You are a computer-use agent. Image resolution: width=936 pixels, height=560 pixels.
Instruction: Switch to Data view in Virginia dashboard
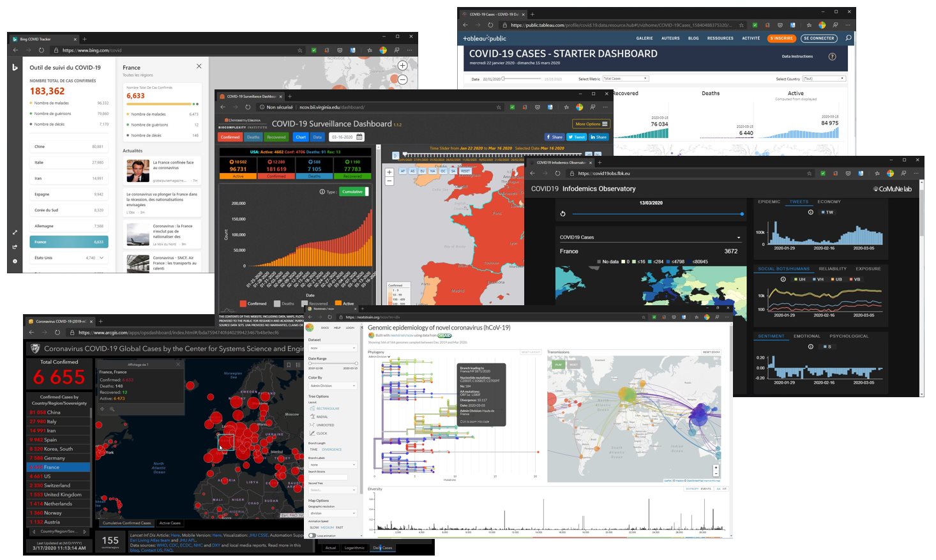click(x=317, y=137)
